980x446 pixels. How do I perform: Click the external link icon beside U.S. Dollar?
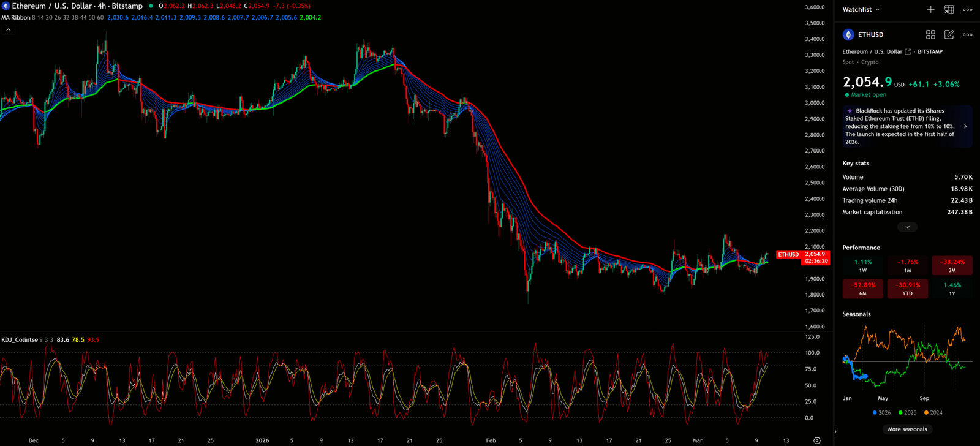908,52
